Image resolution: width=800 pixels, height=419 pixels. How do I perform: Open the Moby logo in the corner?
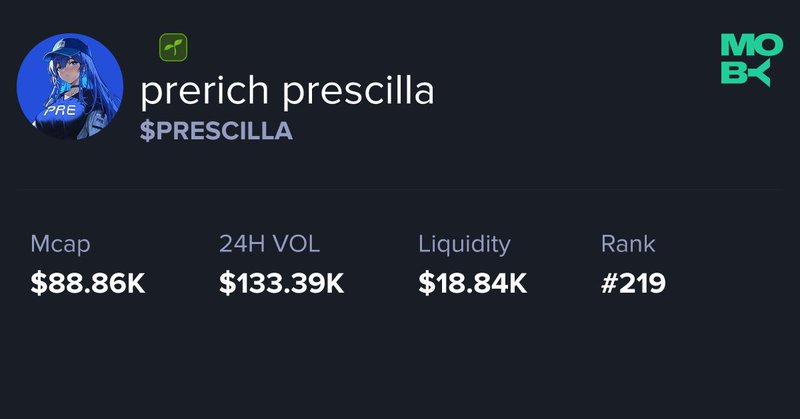tap(752, 60)
